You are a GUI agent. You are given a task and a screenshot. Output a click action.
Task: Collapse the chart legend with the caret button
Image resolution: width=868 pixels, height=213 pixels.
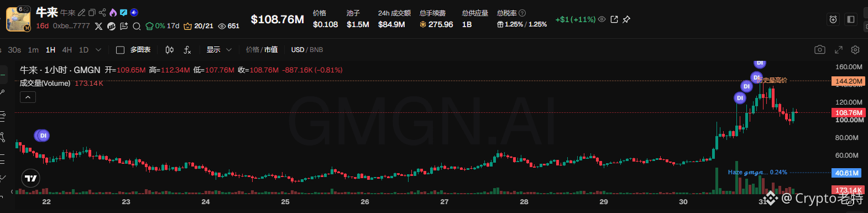(x=28, y=97)
